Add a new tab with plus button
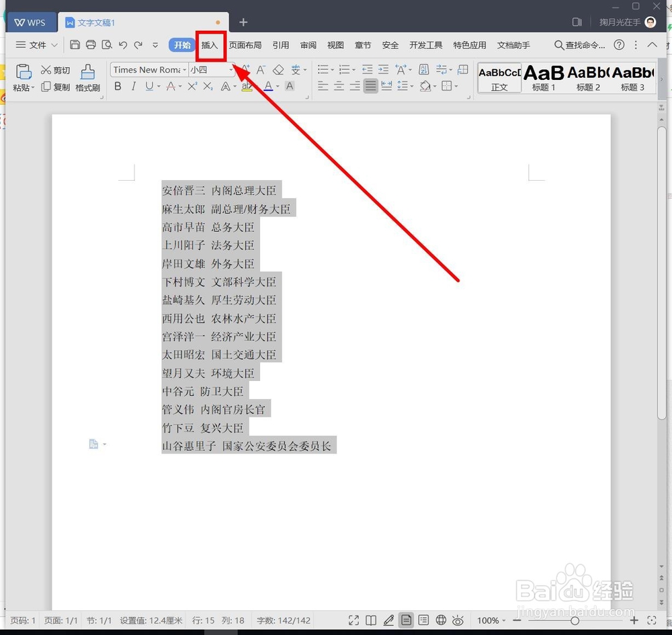The height and width of the screenshot is (635, 672). click(243, 22)
